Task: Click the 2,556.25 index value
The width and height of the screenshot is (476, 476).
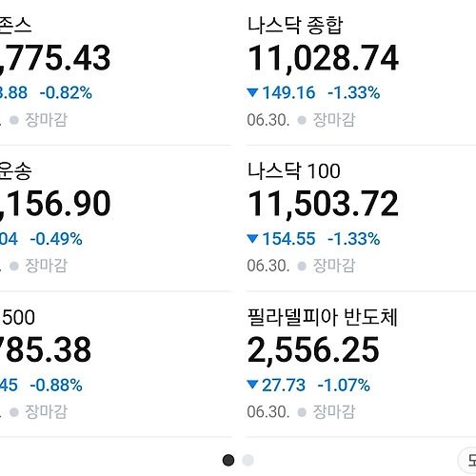Action: click(313, 349)
